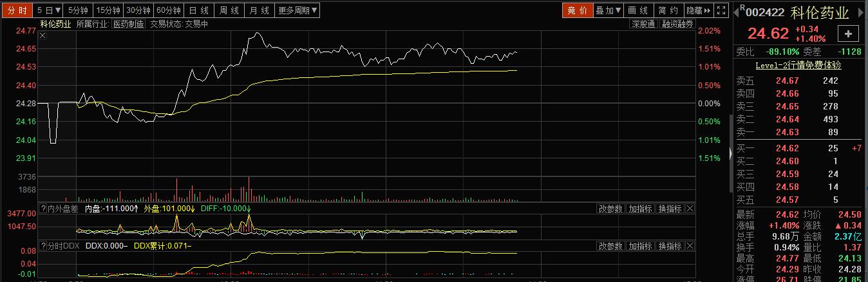The height and width of the screenshot is (282, 868).
Task: Click 换指标 on 内外盘差 panel
Action: [670, 209]
